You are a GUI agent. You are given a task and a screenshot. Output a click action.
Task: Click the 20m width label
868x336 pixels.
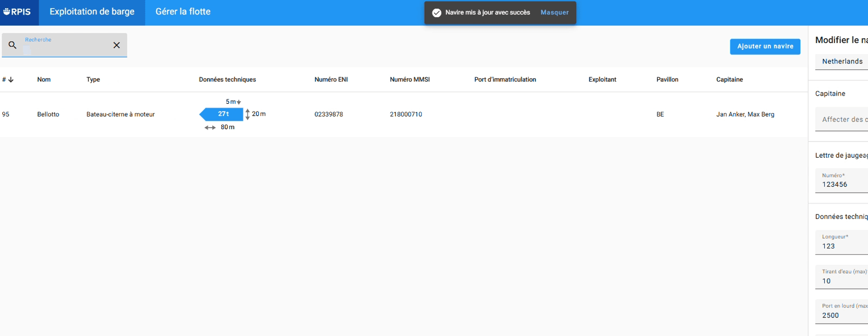click(x=259, y=114)
